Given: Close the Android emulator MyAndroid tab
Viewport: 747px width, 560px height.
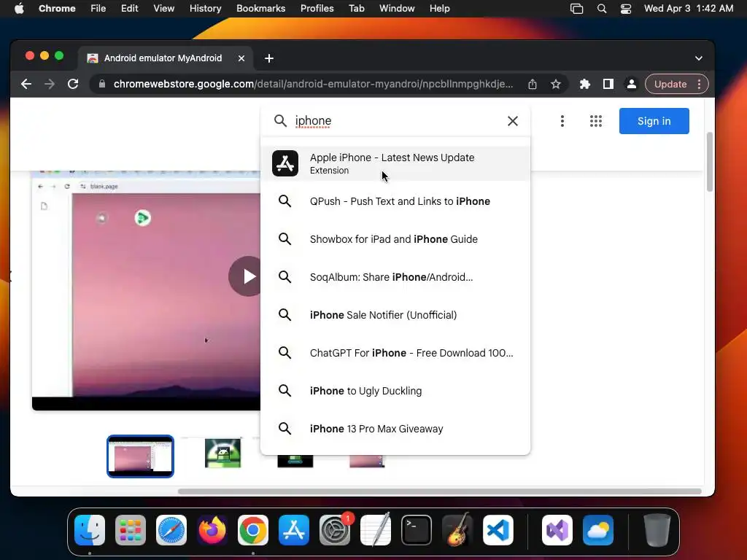Looking at the screenshot, I should (241, 58).
